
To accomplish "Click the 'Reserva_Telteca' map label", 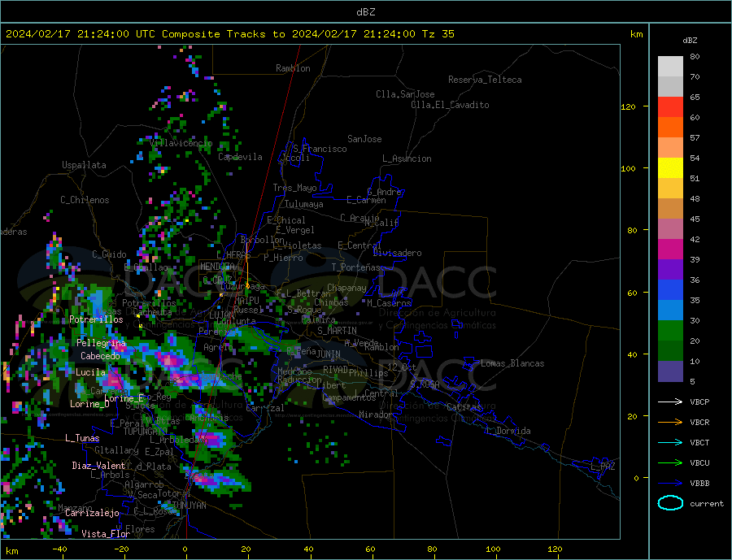I will (x=485, y=80).
